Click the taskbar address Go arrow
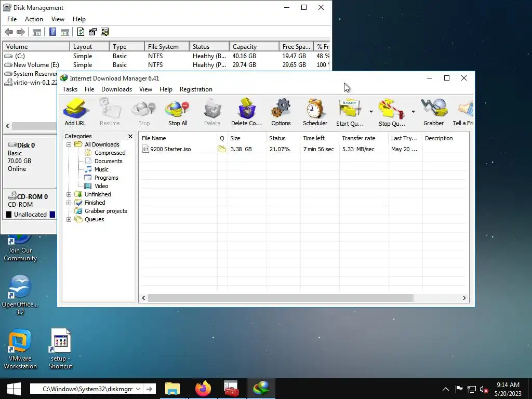This screenshot has height=399, width=532. [149, 389]
